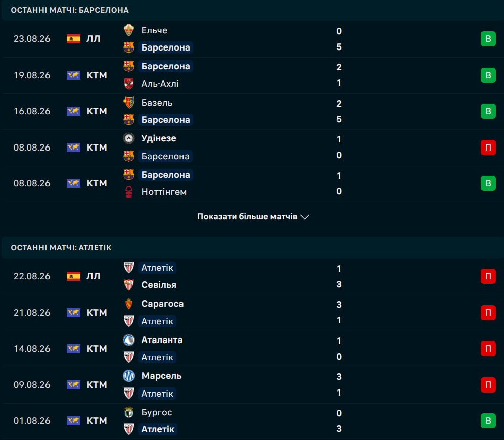The image size is (504, 440).
Task: Click the Zaragoza club crest icon
Action: 129,304
